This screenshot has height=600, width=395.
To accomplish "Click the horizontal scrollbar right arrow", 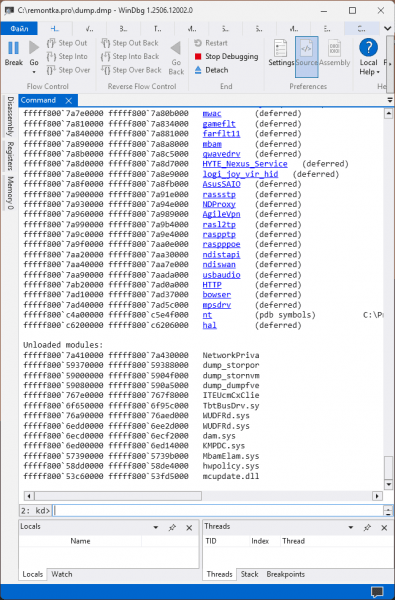I will coord(377,496).
